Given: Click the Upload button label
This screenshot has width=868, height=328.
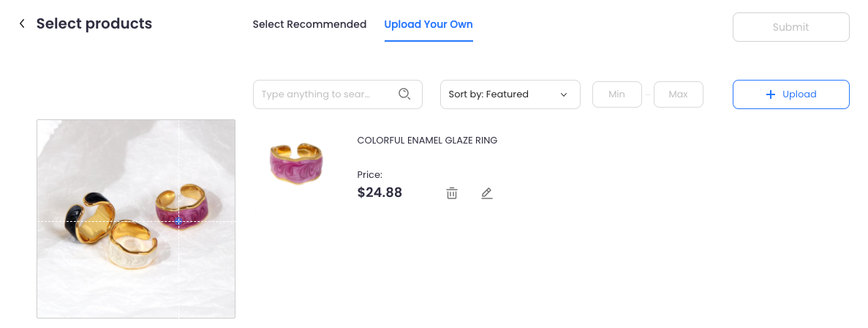Looking at the screenshot, I should click(x=799, y=94).
